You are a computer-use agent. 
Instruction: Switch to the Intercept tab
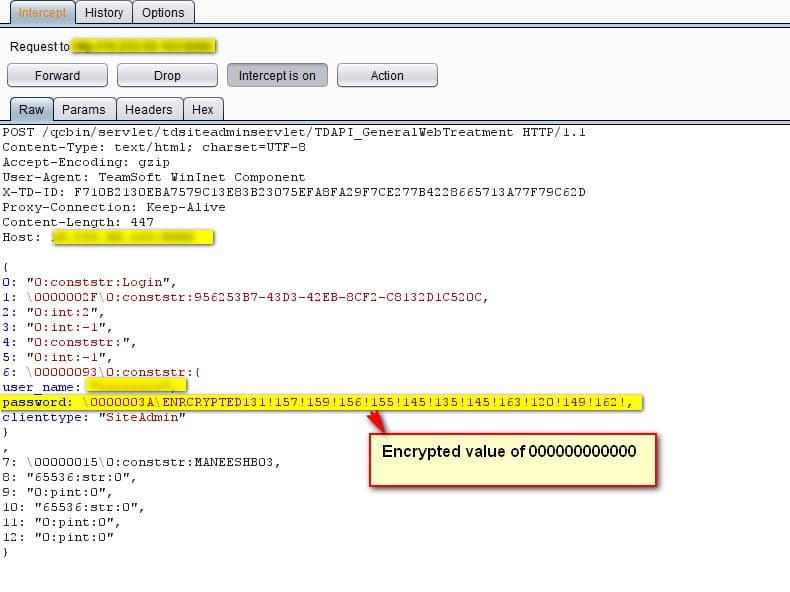(x=43, y=13)
